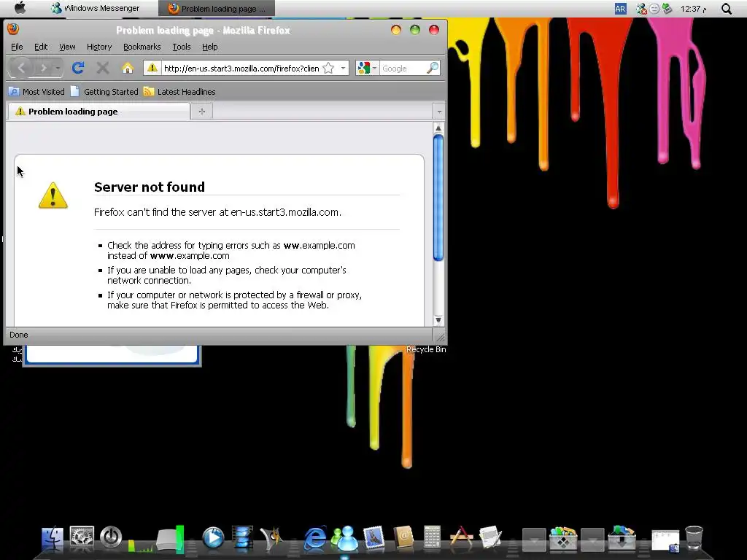Click into the URL address field
Image resolution: width=747 pixels, height=560 pixels.
coord(241,68)
